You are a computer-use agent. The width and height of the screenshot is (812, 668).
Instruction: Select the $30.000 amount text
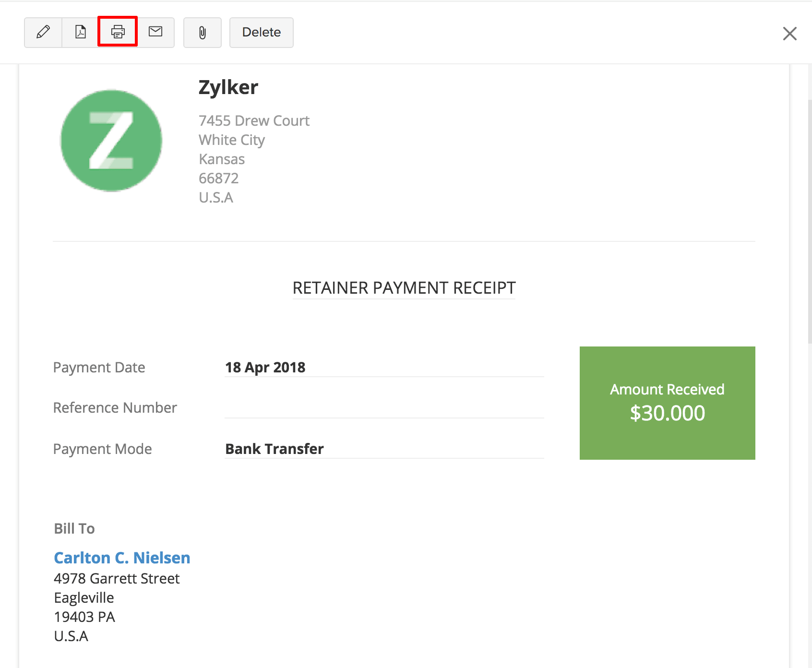coord(667,413)
